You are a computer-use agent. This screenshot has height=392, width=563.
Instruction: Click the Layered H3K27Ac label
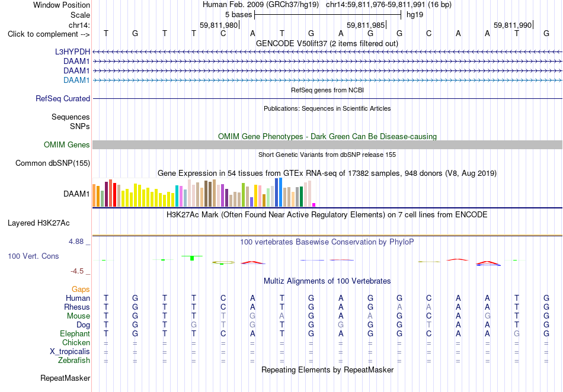pyautogui.click(x=39, y=223)
